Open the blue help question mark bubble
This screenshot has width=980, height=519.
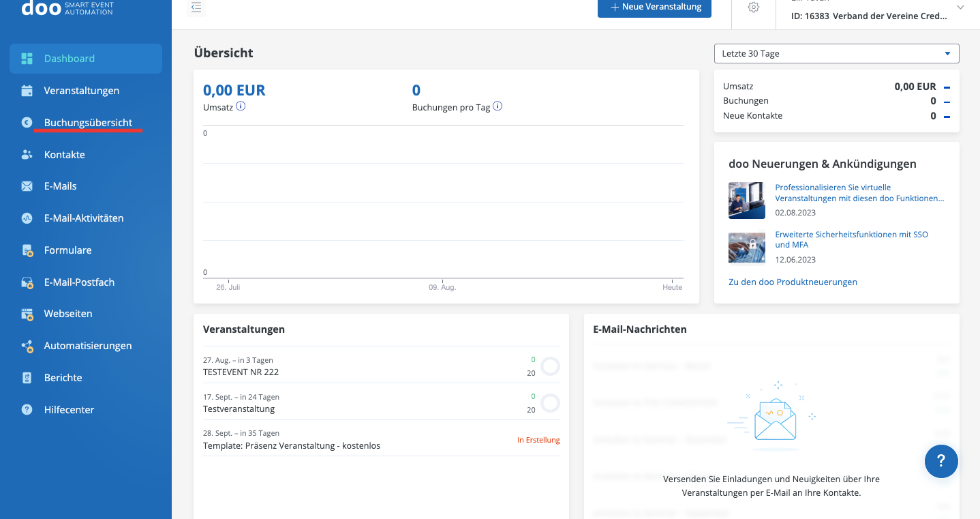[x=941, y=461]
